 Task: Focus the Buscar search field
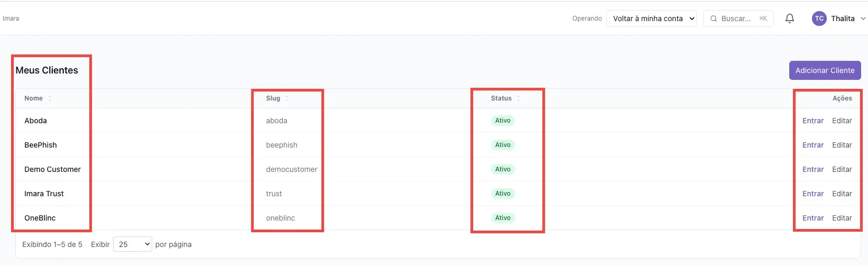click(738, 19)
